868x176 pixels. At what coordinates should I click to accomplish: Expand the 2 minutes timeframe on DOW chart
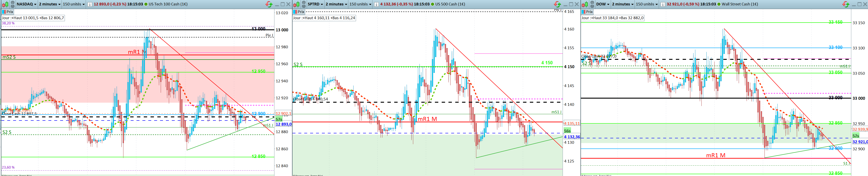click(623, 4)
